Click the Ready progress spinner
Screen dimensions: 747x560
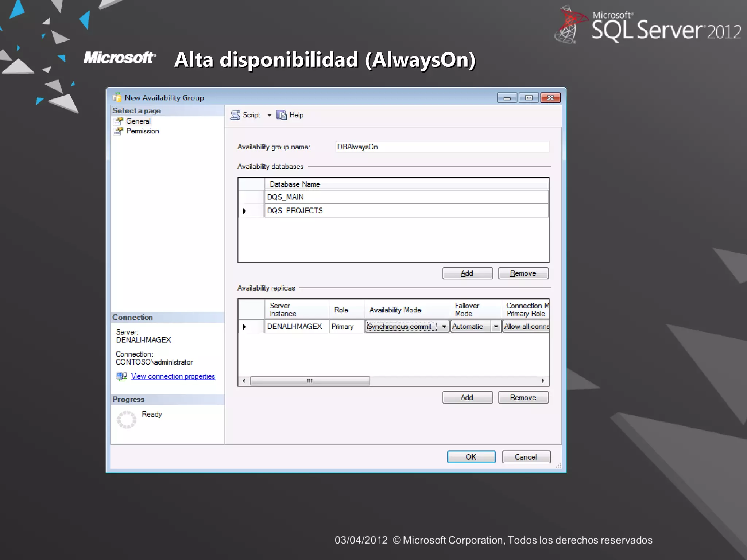pyautogui.click(x=127, y=419)
